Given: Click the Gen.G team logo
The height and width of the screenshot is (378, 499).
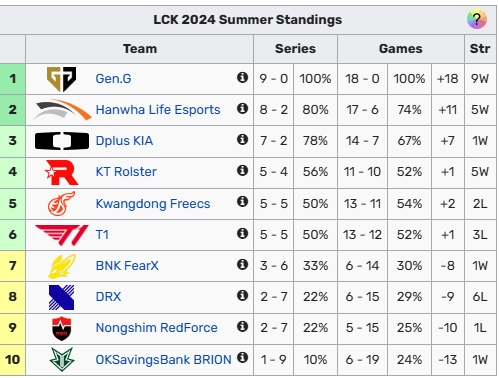Looking at the screenshot, I should pyautogui.click(x=61, y=79).
